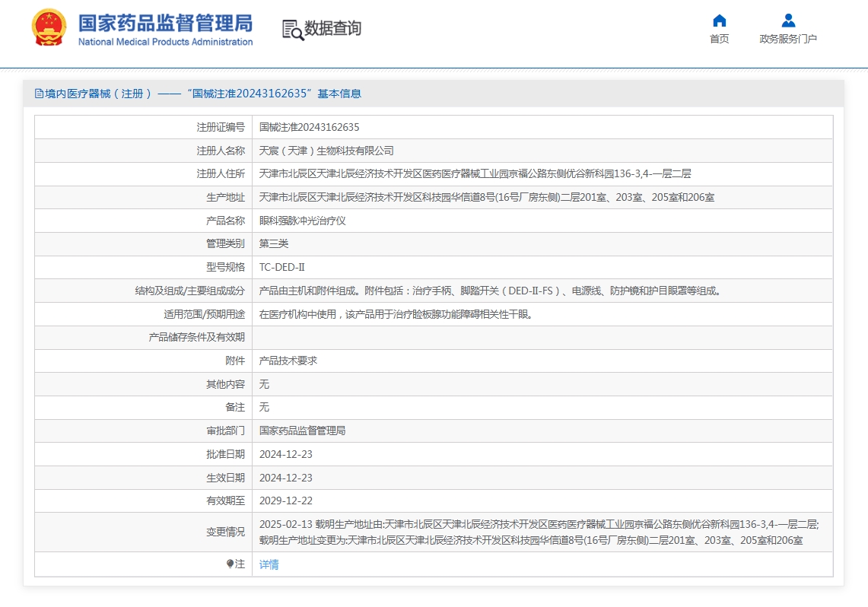The height and width of the screenshot is (607, 868).
Task: Click the 首页 text link
Action: click(719, 39)
